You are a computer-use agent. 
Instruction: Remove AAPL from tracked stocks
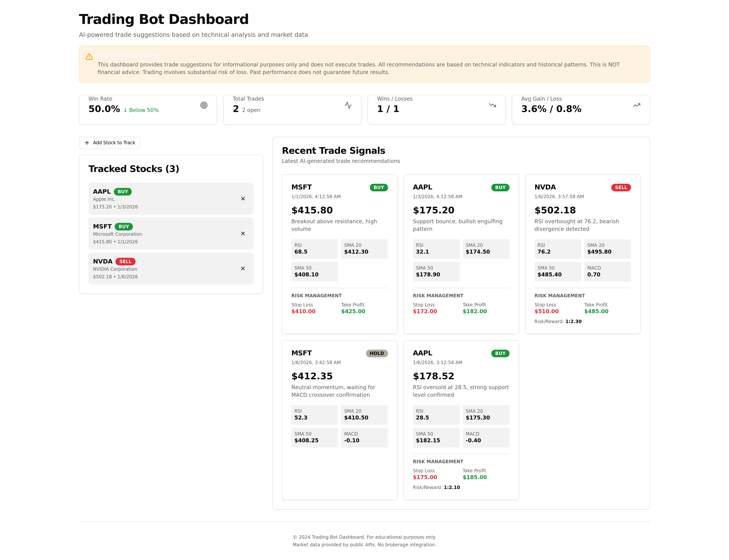click(243, 199)
